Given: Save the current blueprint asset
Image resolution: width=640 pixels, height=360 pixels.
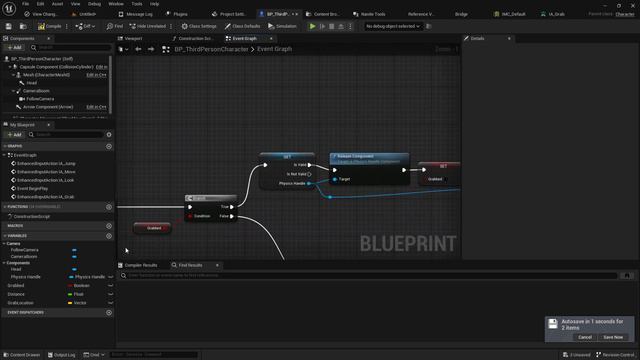Looking at the screenshot, I should tap(9, 26).
